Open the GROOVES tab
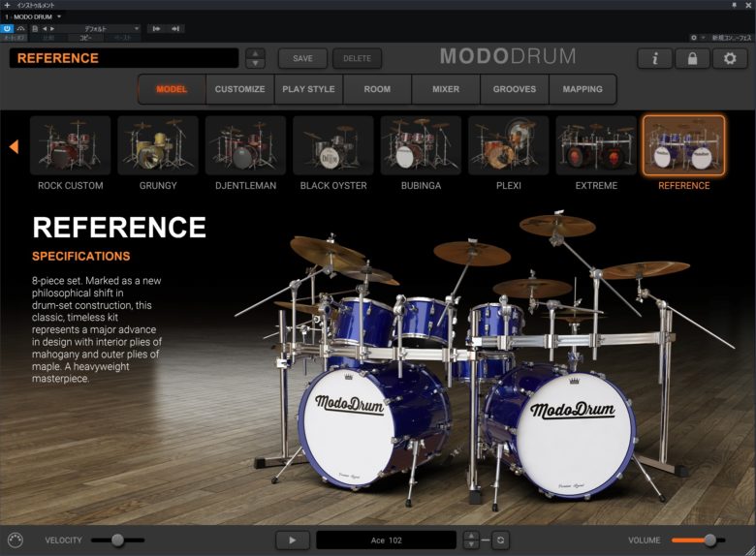The width and height of the screenshot is (756, 556). click(x=515, y=89)
